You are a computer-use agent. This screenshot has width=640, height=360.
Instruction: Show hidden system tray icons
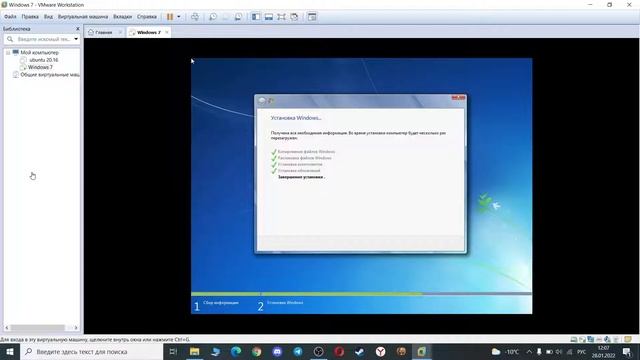(529, 351)
